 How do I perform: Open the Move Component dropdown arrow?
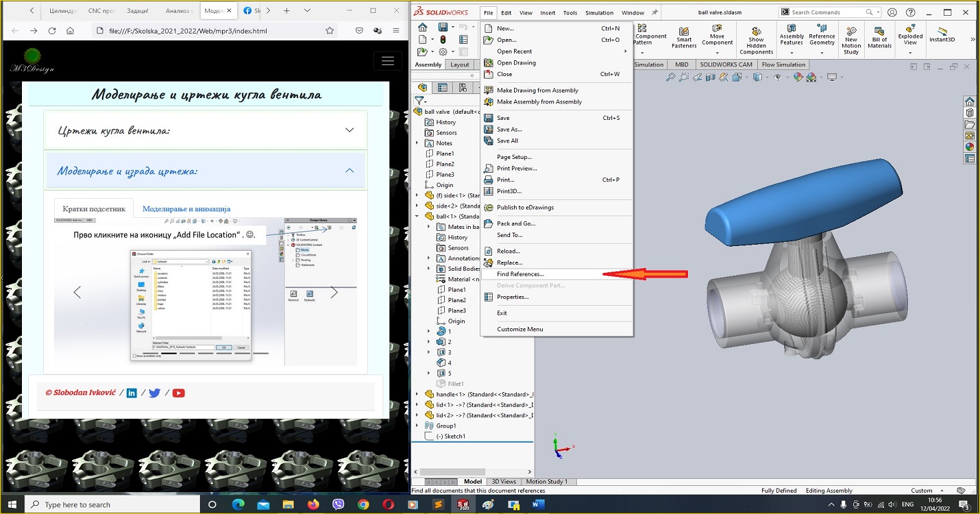click(717, 52)
